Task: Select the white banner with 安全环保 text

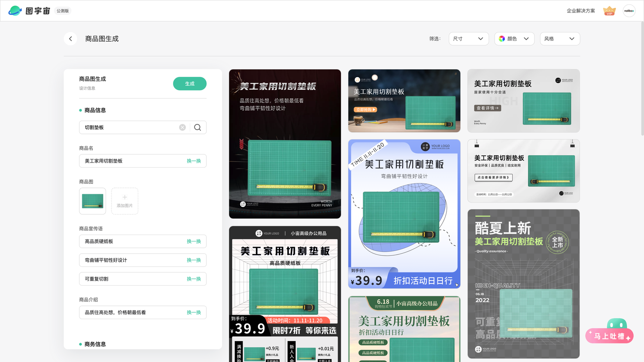Action: coord(523,171)
